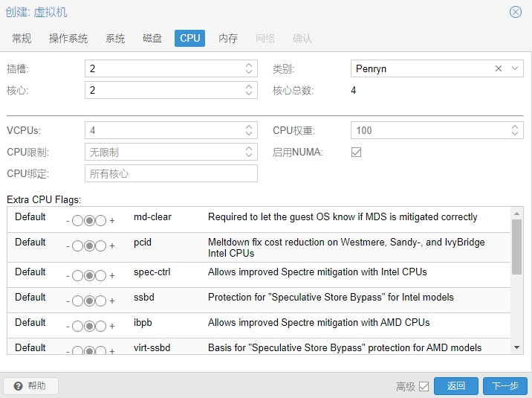Clear the Penryn CPU type selection

tap(499, 68)
